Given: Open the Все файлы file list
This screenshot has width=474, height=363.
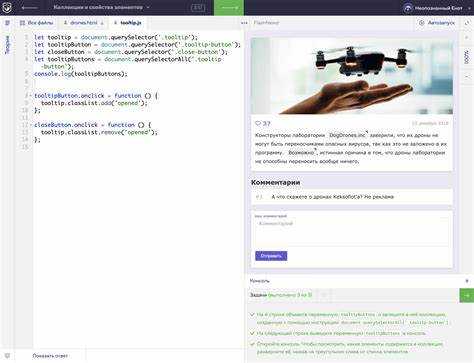Looking at the screenshot, I should (36, 23).
